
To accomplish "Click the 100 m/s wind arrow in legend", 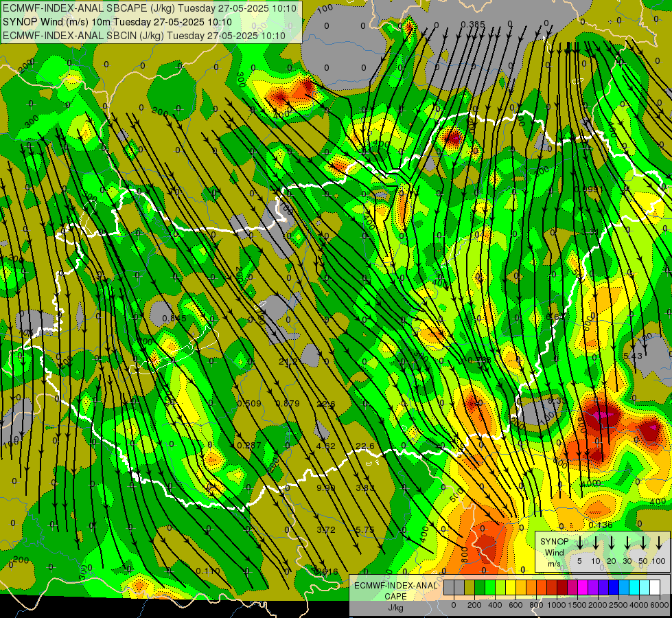I will (659, 543).
